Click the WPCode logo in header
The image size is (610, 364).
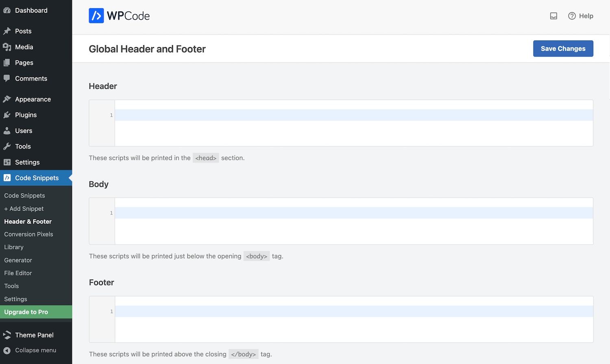[x=119, y=16]
